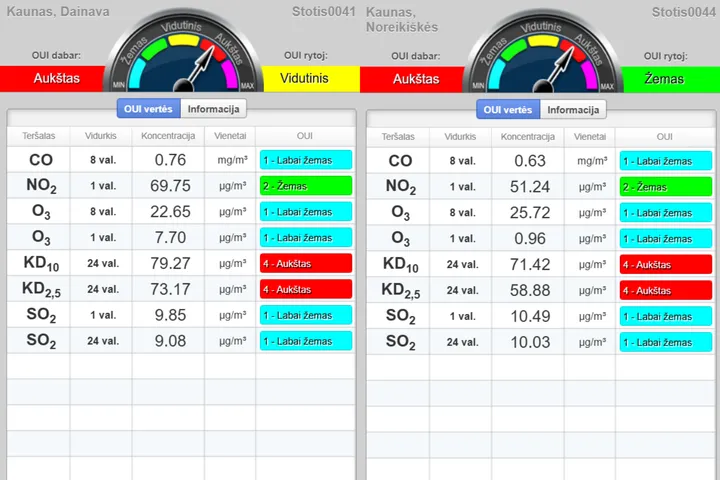Switch to Informacija tab in Noreikiškės panel
The image size is (720, 480).
(573, 110)
